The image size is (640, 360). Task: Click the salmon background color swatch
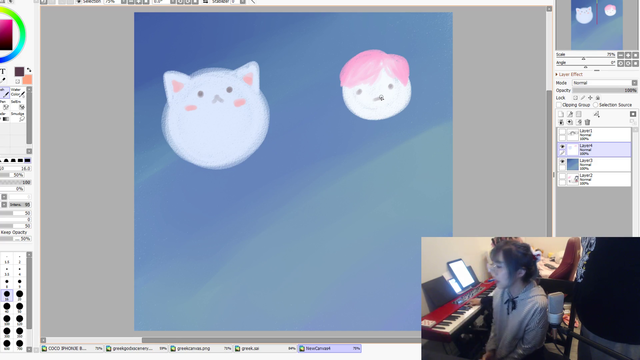27,80
